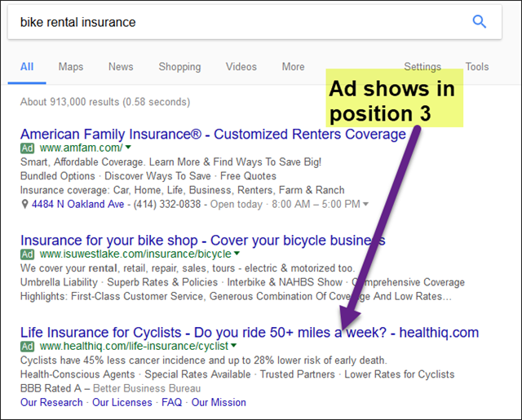Viewport: 522px width, 420px height.
Task: Switch to the News tab
Action: pyautogui.click(x=121, y=67)
